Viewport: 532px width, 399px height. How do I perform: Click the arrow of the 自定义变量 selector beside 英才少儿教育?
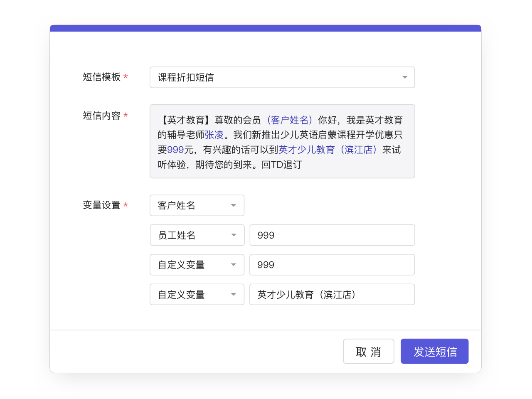(x=233, y=295)
